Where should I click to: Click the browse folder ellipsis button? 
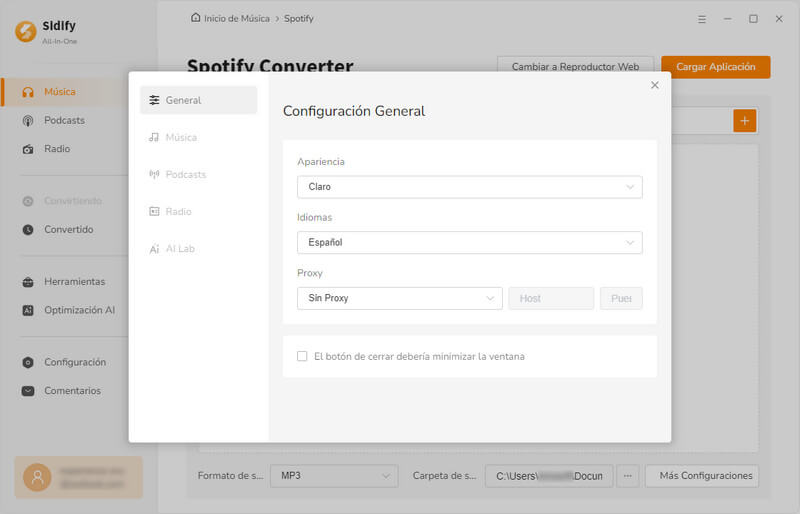[x=628, y=476]
